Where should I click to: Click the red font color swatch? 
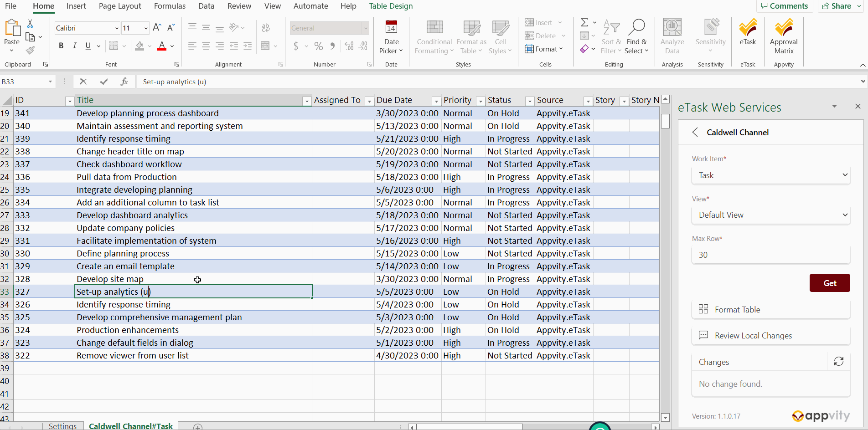click(161, 46)
